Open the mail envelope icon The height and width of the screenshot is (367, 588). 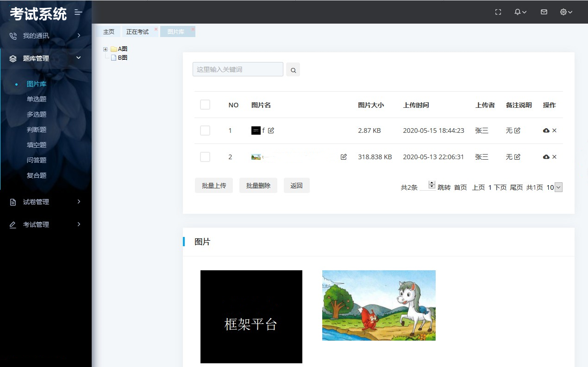[x=544, y=12]
